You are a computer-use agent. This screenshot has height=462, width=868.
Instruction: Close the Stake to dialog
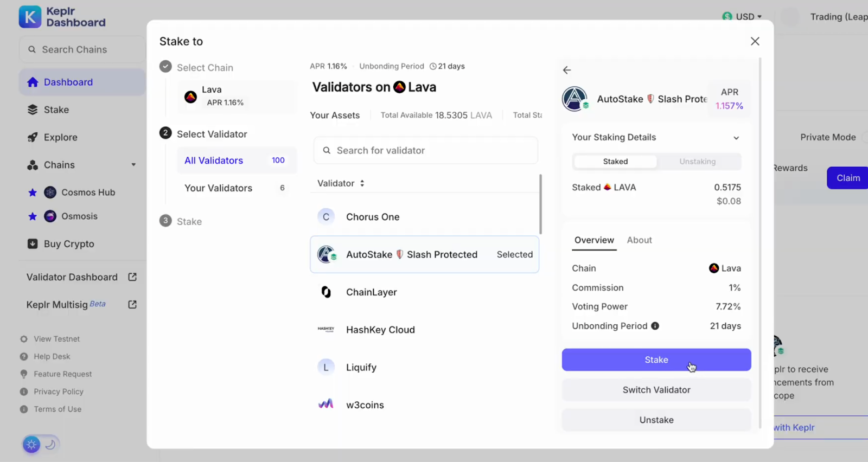point(755,41)
